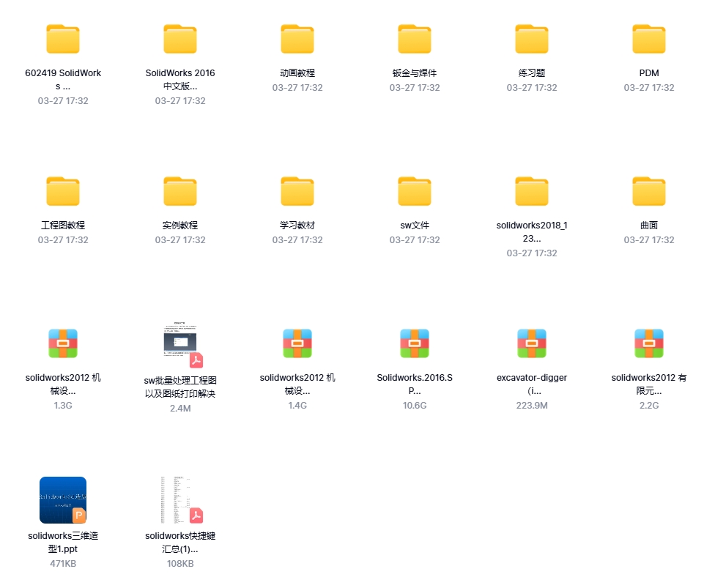Open the 602419 SolidWorks folder
The width and height of the screenshot is (715, 588).
62,39
